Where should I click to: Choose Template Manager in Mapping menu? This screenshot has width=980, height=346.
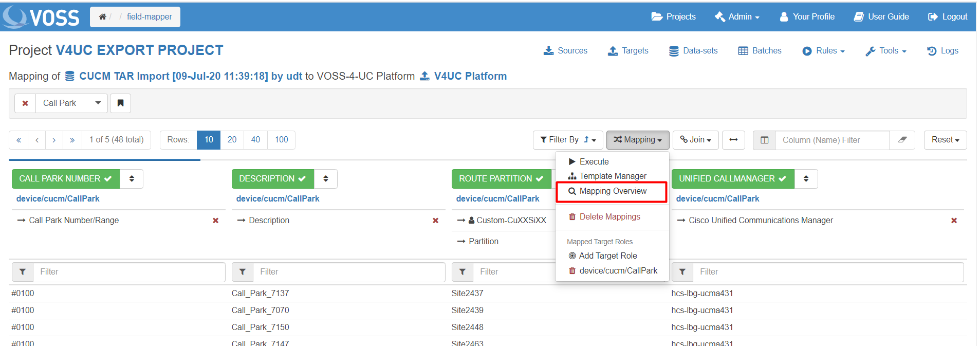click(x=612, y=176)
